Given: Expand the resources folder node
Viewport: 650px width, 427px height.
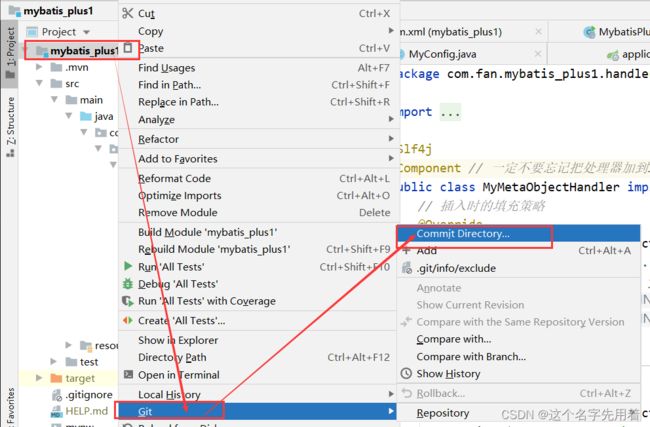Looking at the screenshot, I should pos(68,345).
